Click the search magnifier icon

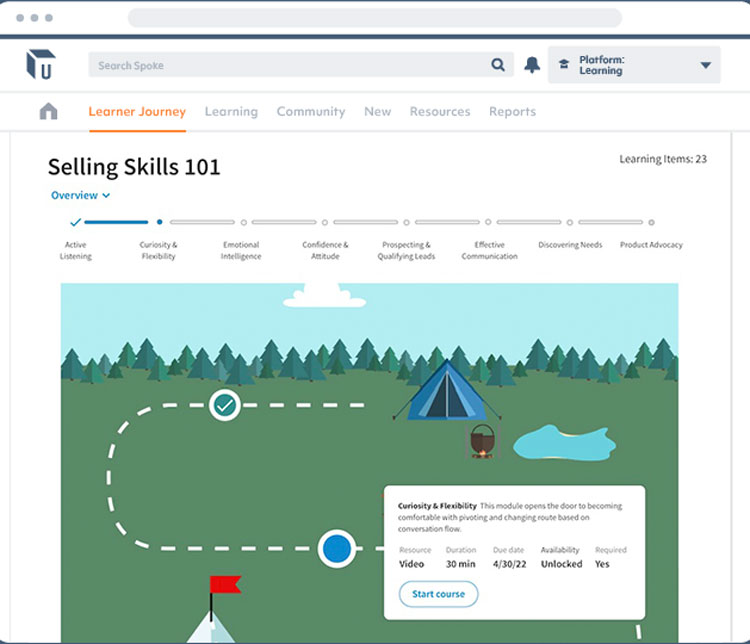coord(498,66)
